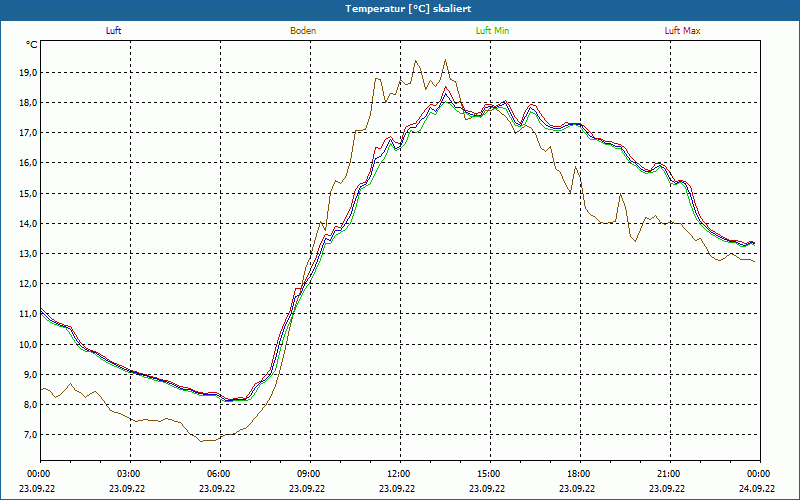Image resolution: width=800 pixels, height=500 pixels.
Task: Select the green 'Luft Min' legend label
Action: [x=492, y=31]
